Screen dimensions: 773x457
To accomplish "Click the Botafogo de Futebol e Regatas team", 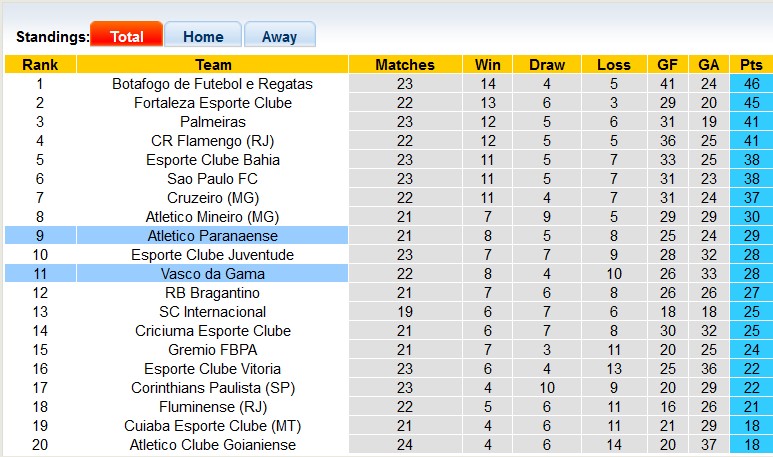I will point(213,84).
